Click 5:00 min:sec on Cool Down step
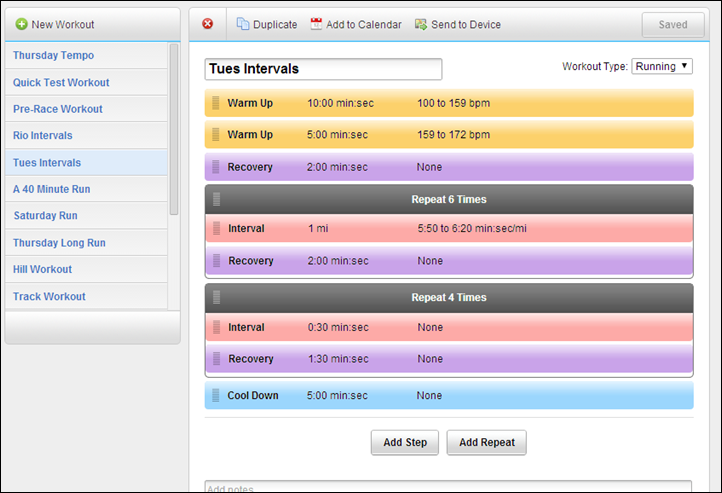Screen dimensions: 722x493 tap(337, 395)
